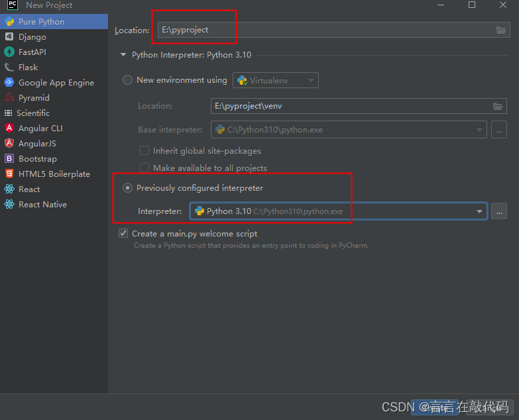The height and width of the screenshot is (420, 519).
Task: Maximize the New Project window
Action: (x=472, y=5)
